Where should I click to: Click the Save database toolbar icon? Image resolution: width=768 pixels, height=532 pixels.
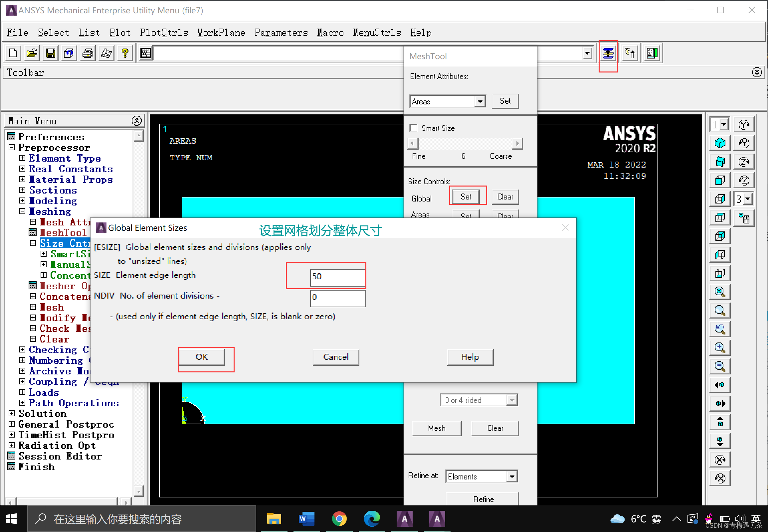tap(50, 53)
